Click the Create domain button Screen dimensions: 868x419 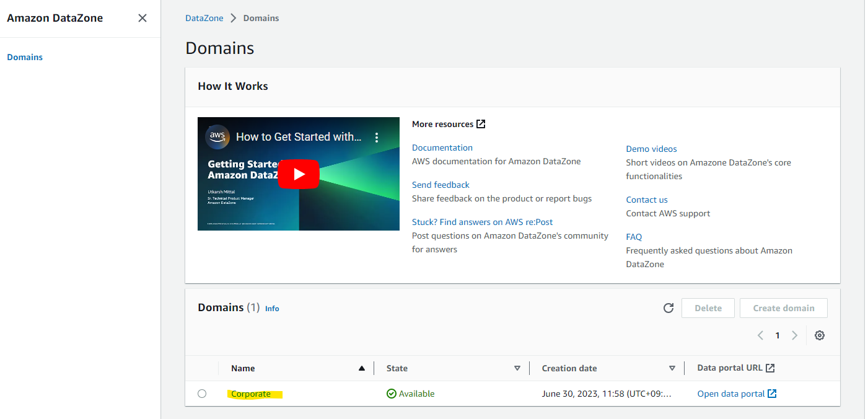(x=784, y=308)
